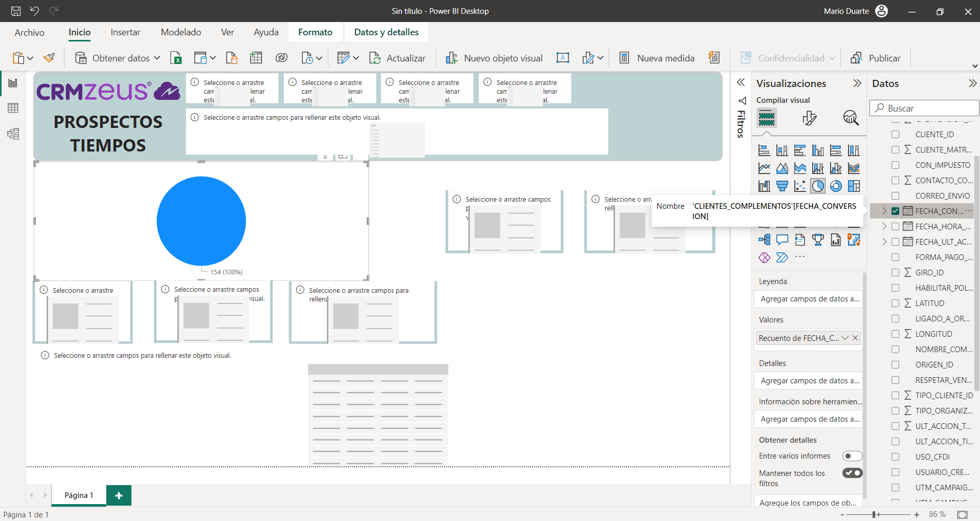980x521 pixels.
Task: Switch to Model view in sidebar
Action: (13, 134)
